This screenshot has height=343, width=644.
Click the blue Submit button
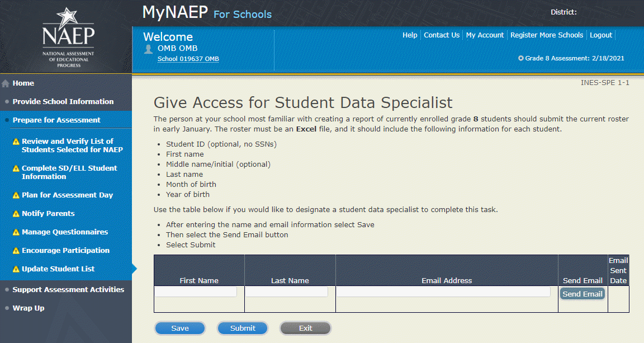[x=243, y=328]
